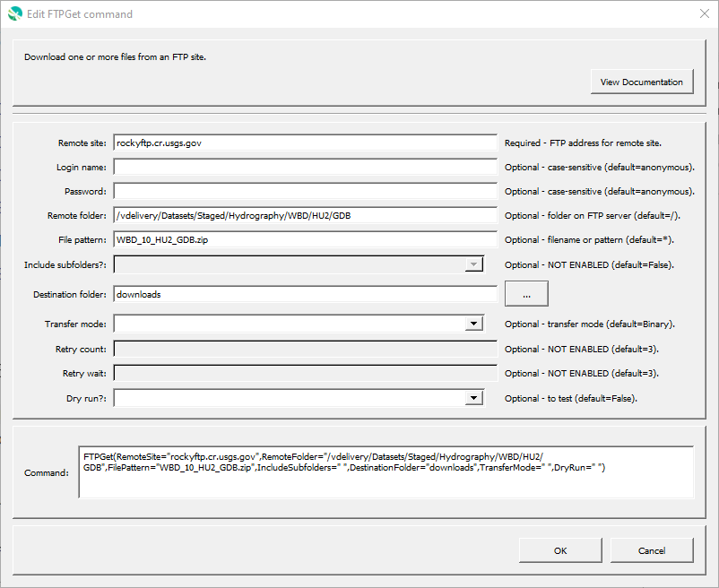719x588 pixels.
Task: Click inside the Command text area
Action: click(386, 472)
